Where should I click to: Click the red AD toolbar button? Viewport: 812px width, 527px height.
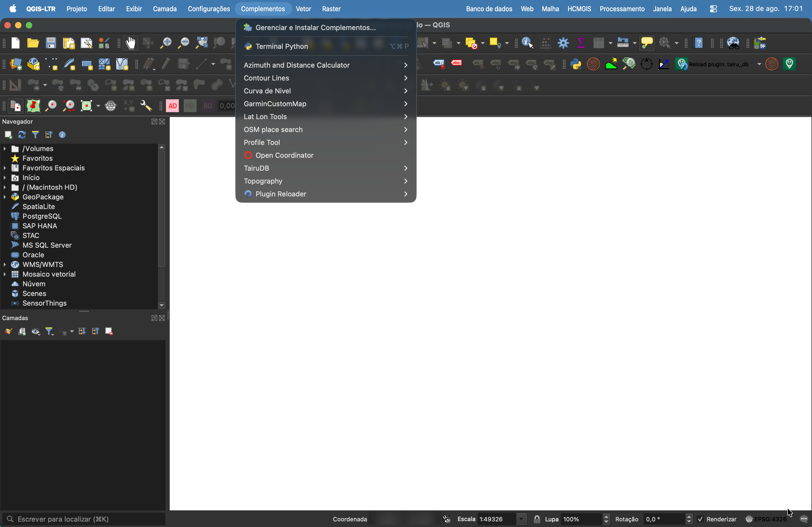173,106
